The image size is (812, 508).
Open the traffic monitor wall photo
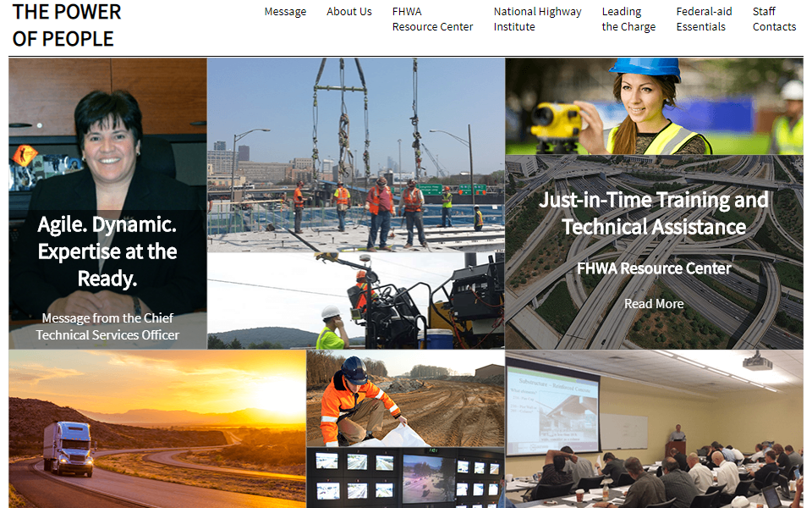(405, 478)
